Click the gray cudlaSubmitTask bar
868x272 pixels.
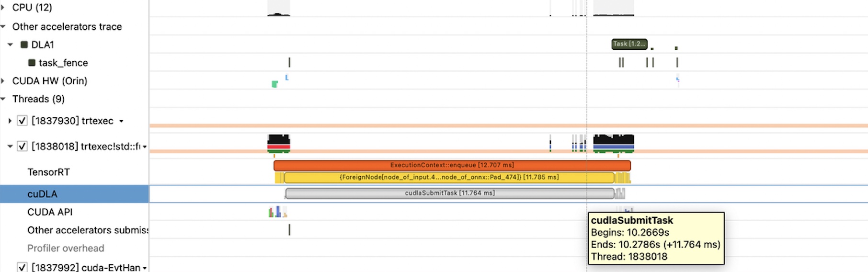(x=449, y=193)
